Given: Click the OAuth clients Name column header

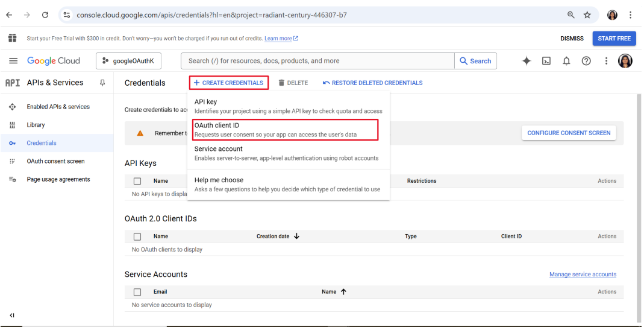Looking at the screenshot, I should point(161,236).
